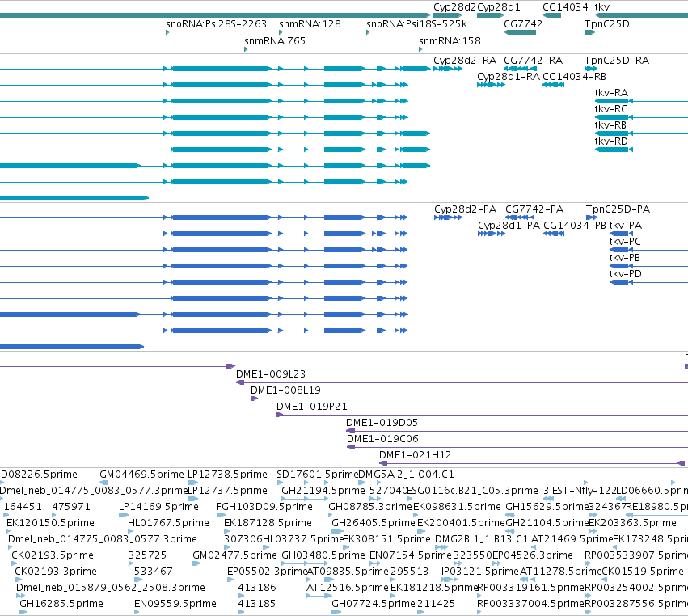Viewport: 688px width, 616px height.
Task: Open EST entry 475971
Action: tap(71, 507)
